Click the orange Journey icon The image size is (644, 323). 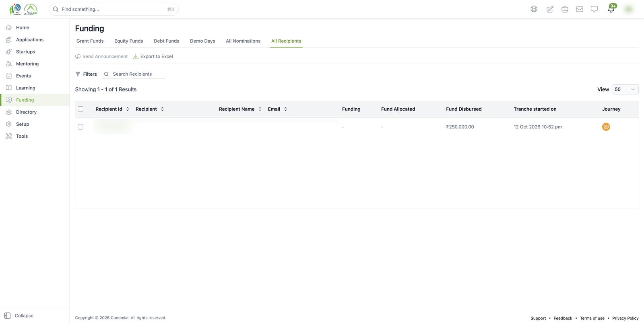(606, 127)
